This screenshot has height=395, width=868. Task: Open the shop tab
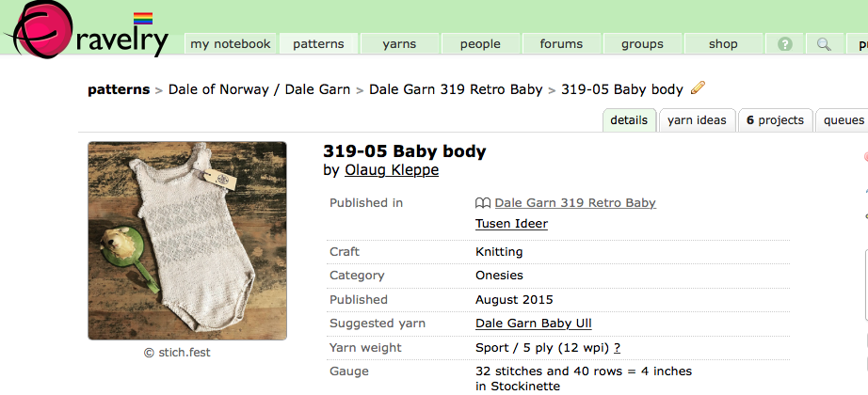723,44
